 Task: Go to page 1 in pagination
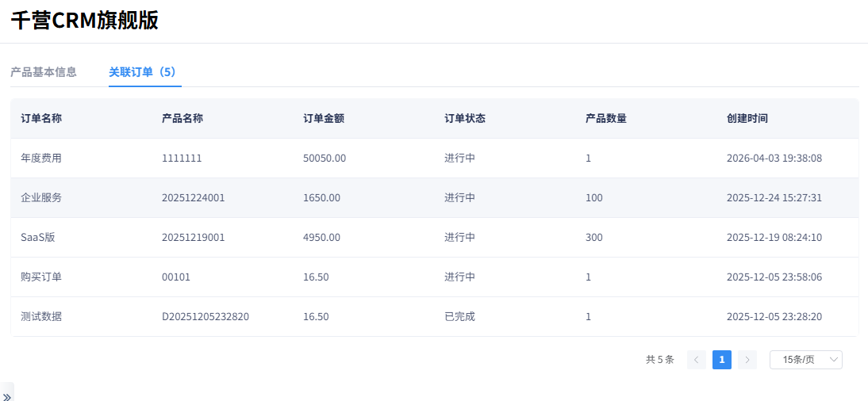721,360
